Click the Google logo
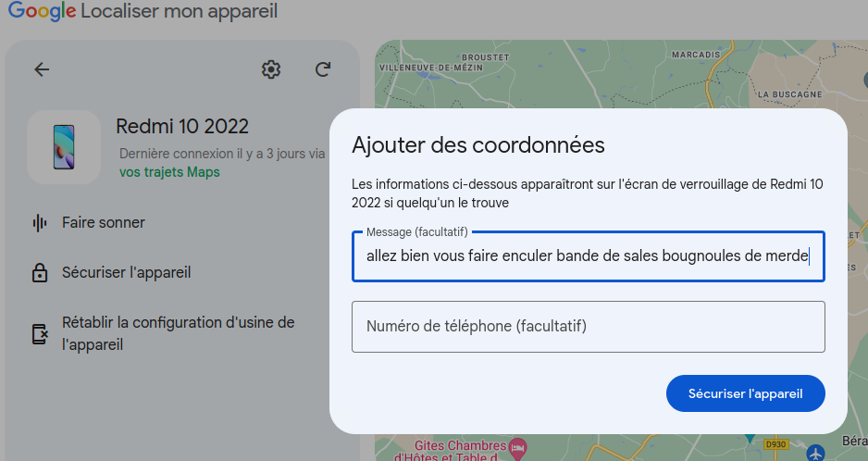The image size is (868, 461). (43, 12)
